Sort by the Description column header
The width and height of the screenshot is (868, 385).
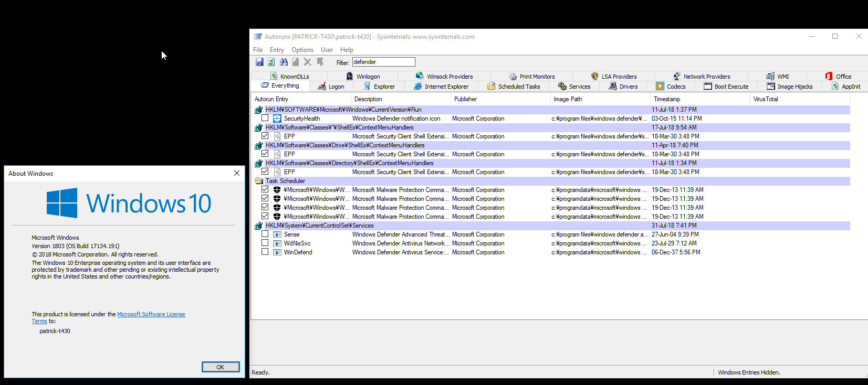point(401,99)
